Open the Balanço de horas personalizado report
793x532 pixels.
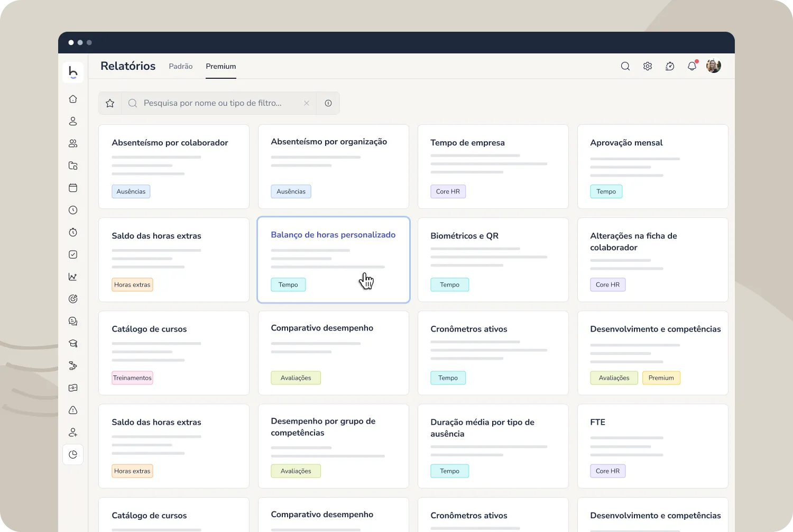[334, 260]
